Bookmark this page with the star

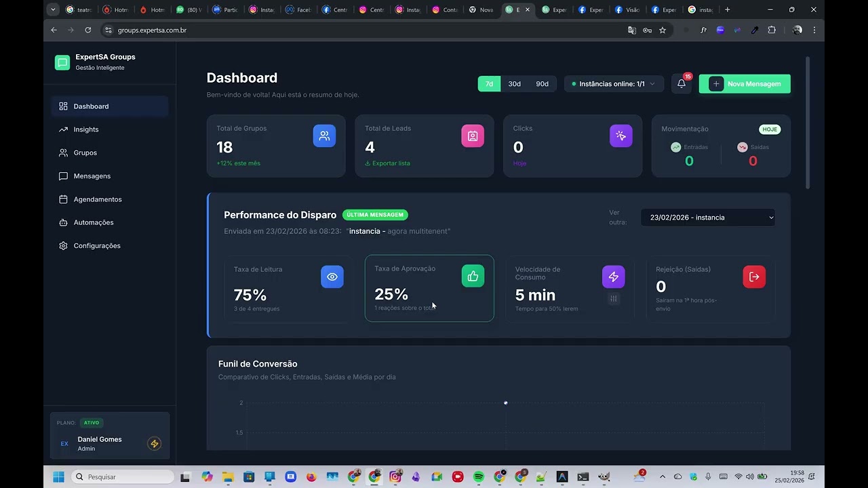(x=663, y=30)
